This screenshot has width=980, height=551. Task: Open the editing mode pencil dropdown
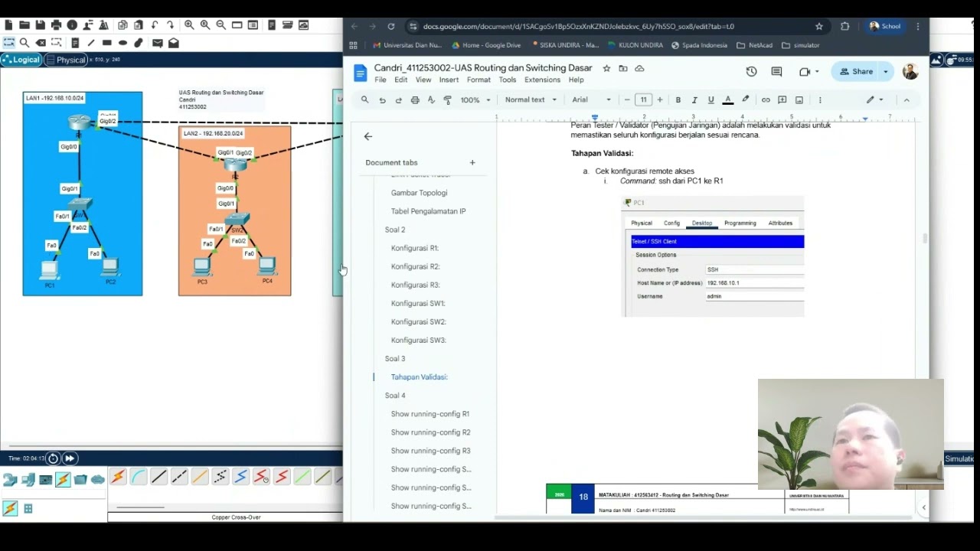click(x=875, y=99)
